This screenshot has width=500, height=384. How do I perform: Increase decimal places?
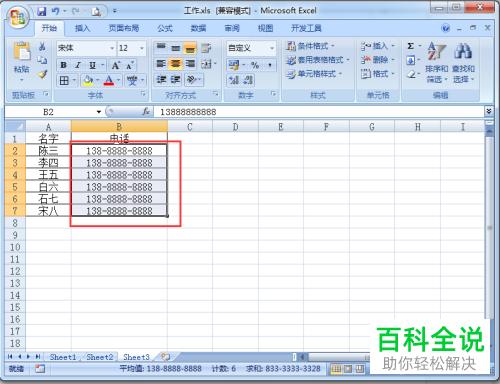(x=234, y=80)
